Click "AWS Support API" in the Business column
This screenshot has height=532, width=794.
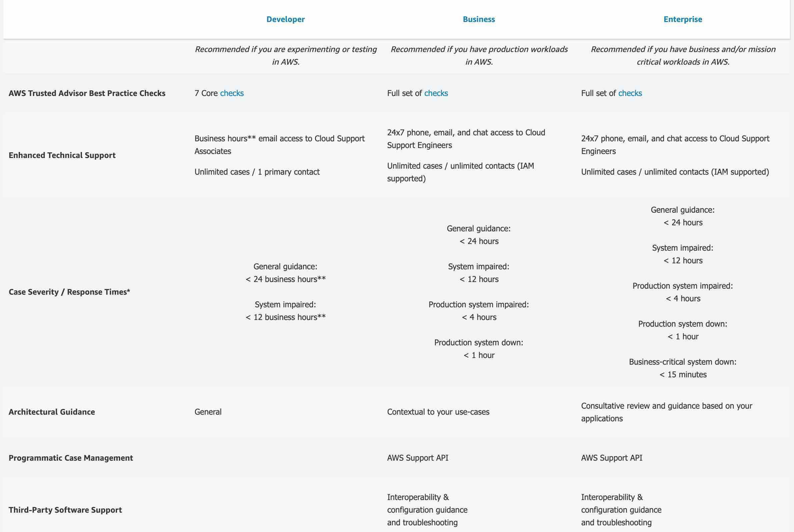pyautogui.click(x=418, y=458)
